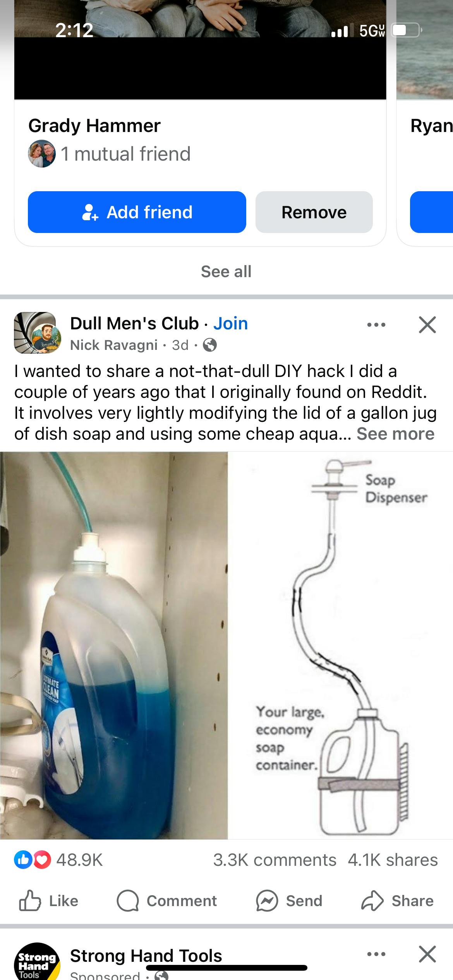This screenshot has height=980, width=453.
Task: Add Grady Hammer as friend
Action: point(137,212)
